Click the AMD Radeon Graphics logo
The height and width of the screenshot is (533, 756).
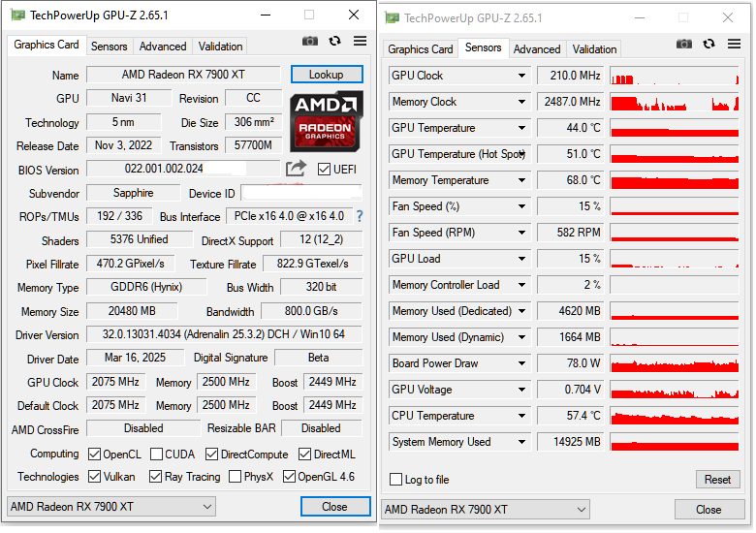(x=327, y=122)
